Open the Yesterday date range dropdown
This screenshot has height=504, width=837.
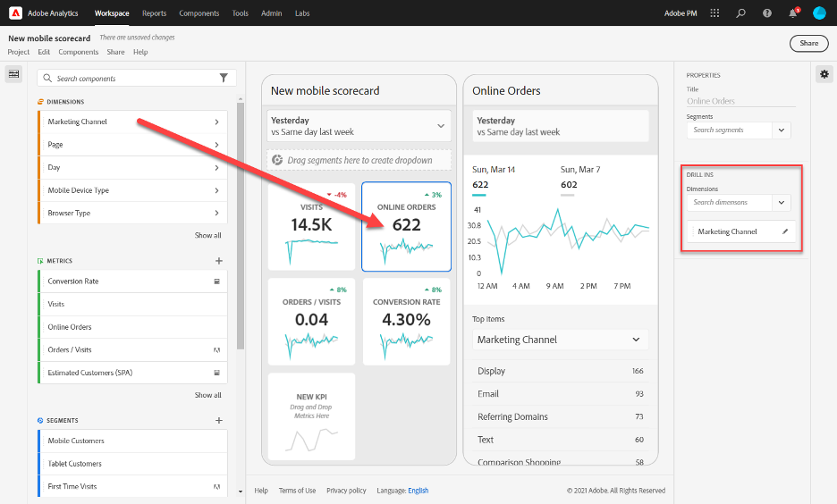pyautogui.click(x=359, y=126)
